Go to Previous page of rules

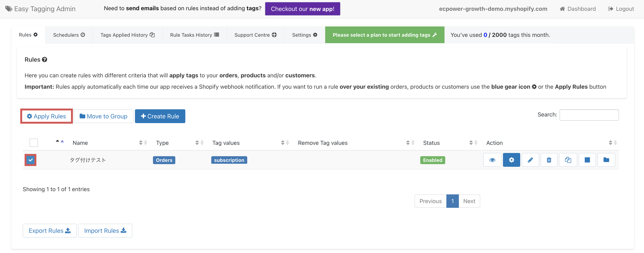[430, 201]
